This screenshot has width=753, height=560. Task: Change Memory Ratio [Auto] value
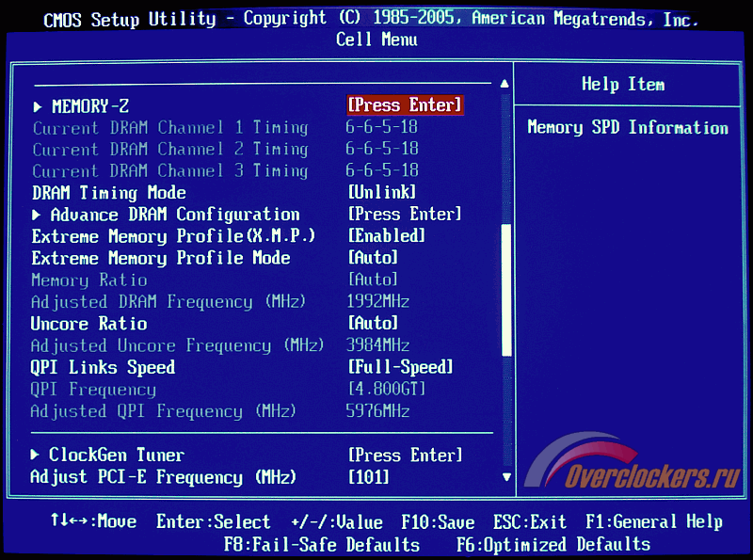(x=373, y=279)
